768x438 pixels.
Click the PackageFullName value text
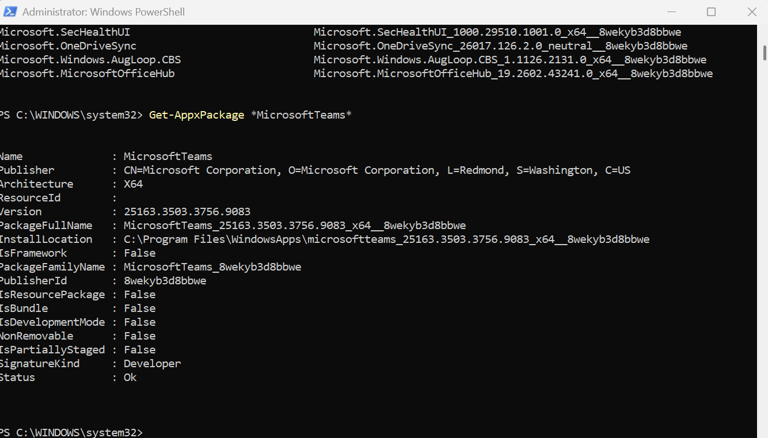295,225
